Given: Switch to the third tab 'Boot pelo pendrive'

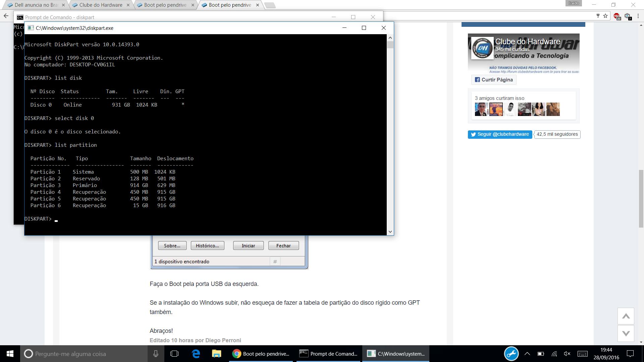Looking at the screenshot, I should point(165,5).
